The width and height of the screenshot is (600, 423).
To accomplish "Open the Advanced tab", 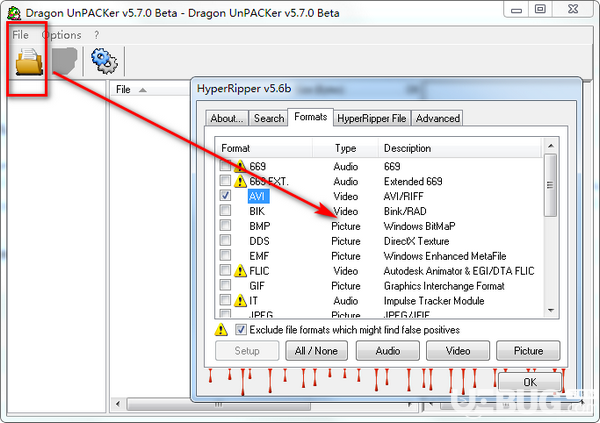I will tap(438, 118).
